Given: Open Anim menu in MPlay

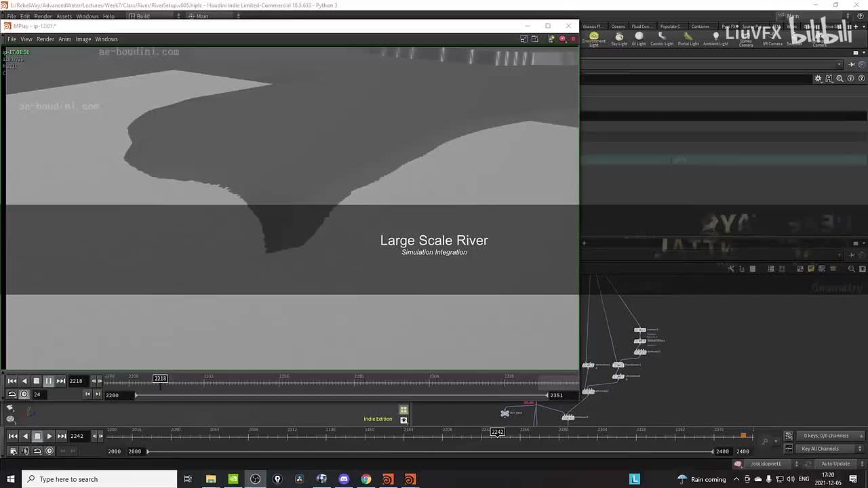Looking at the screenshot, I should point(65,39).
